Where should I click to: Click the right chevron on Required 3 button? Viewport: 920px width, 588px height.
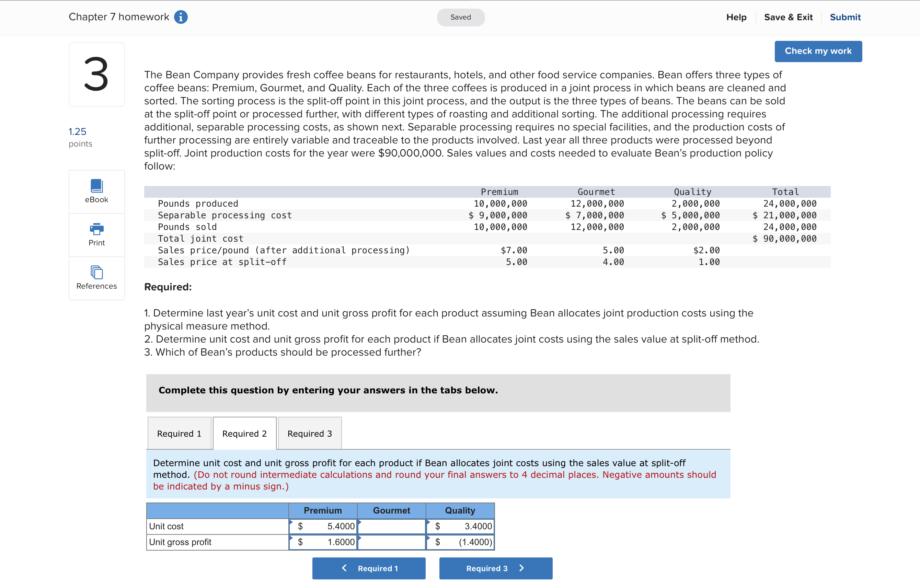pos(521,568)
